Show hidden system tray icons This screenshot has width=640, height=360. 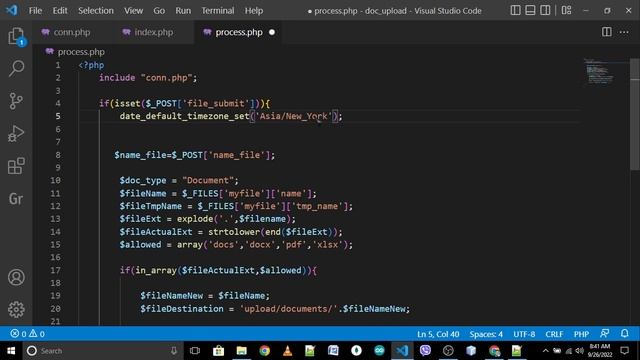click(x=545, y=351)
